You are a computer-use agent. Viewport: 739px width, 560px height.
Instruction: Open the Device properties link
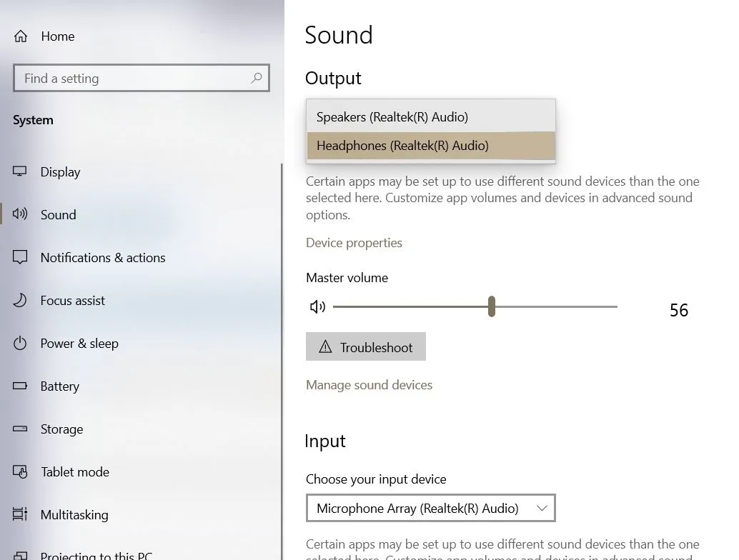pos(354,243)
